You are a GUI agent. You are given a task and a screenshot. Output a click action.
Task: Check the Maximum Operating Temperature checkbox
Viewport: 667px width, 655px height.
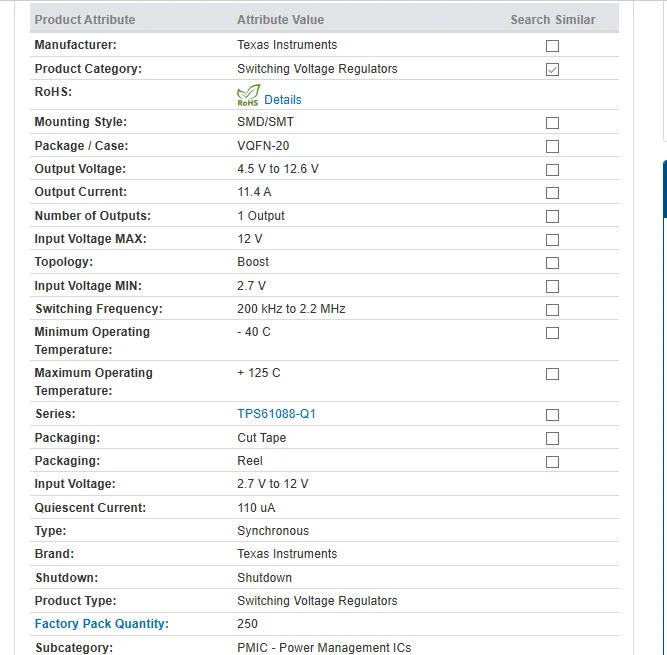(x=552, y=374)
